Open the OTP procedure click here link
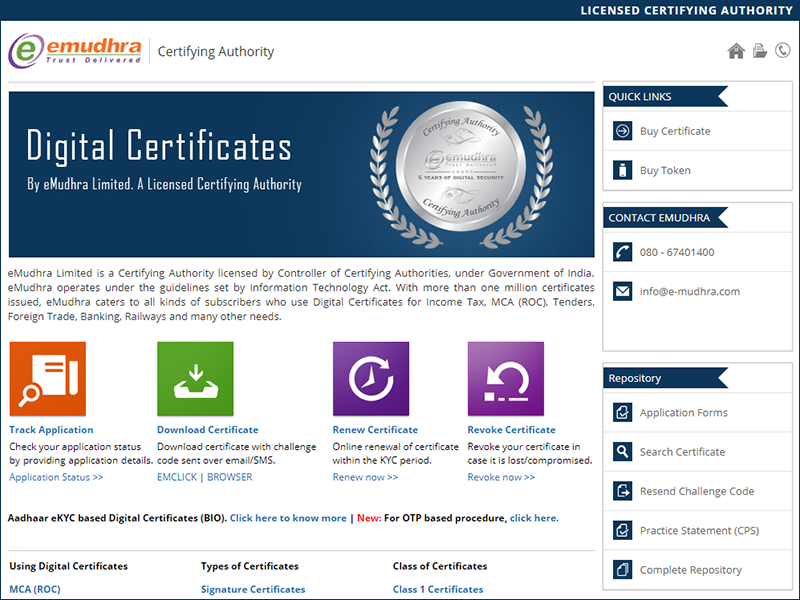The width and height of the screenshot is (800, 600). pyautogui.click(x=534, y=518)
